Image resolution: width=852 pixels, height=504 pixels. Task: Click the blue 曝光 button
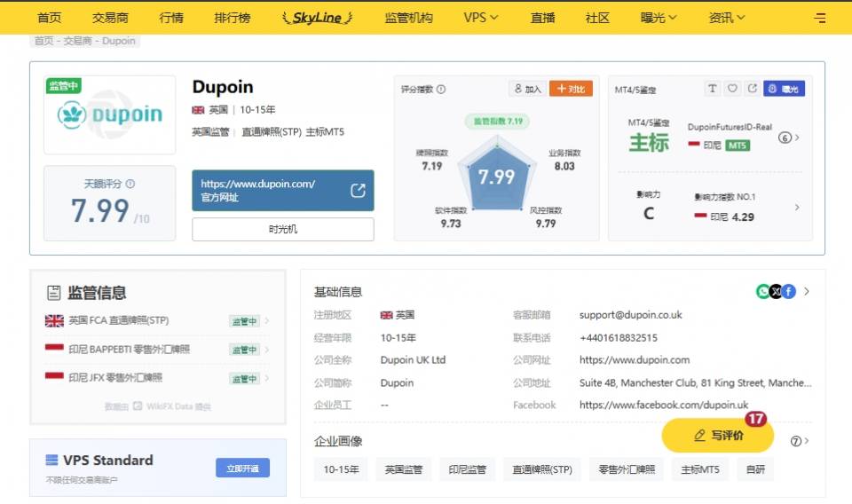coord(784,89)
